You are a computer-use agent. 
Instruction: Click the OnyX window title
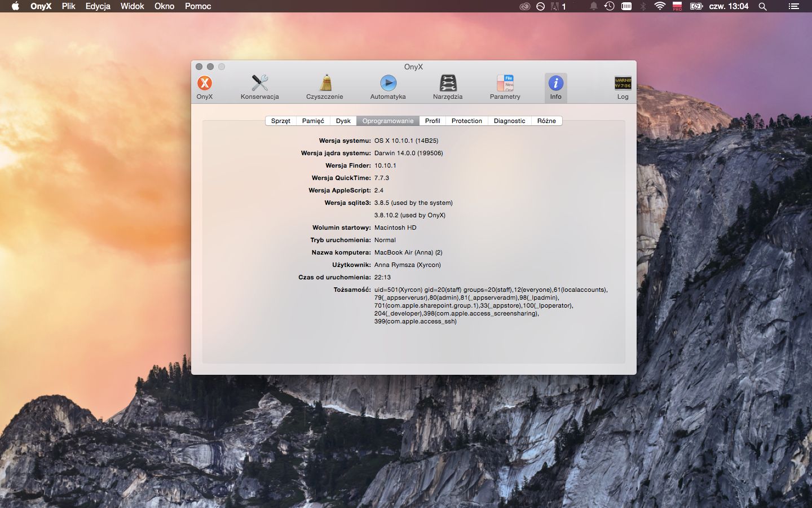tap(413, 67)
